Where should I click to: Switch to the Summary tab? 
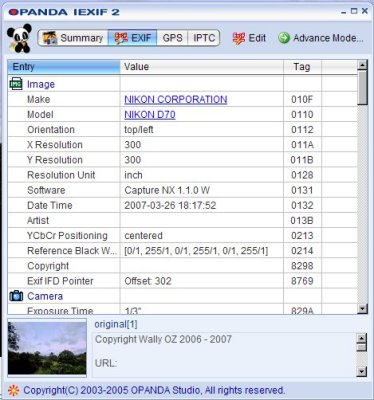[73, 38]
